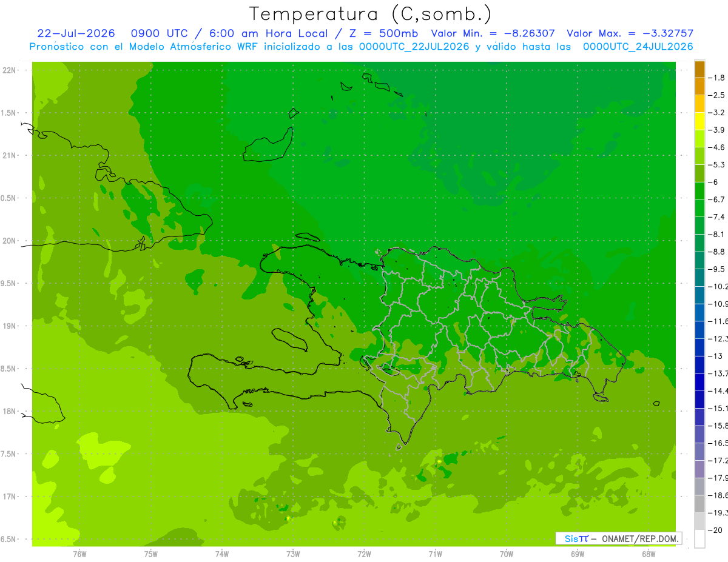Click the "22N" latitude axis label
The image size is (728, 562).
pyautogui.click(x=9, y=70)
